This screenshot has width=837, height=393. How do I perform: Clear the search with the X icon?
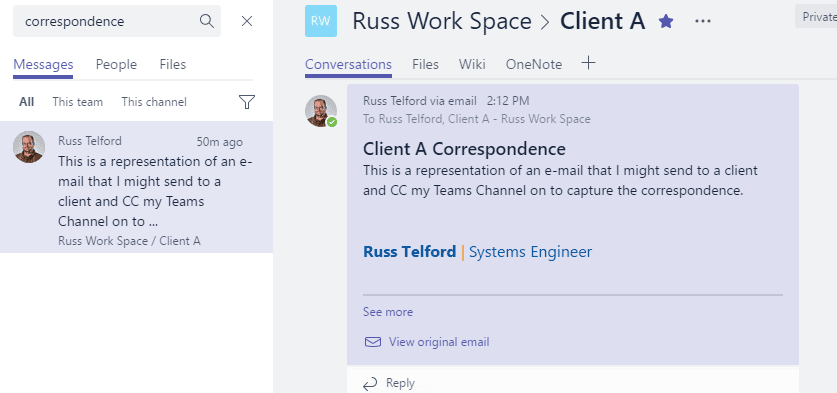coord(247,21)
